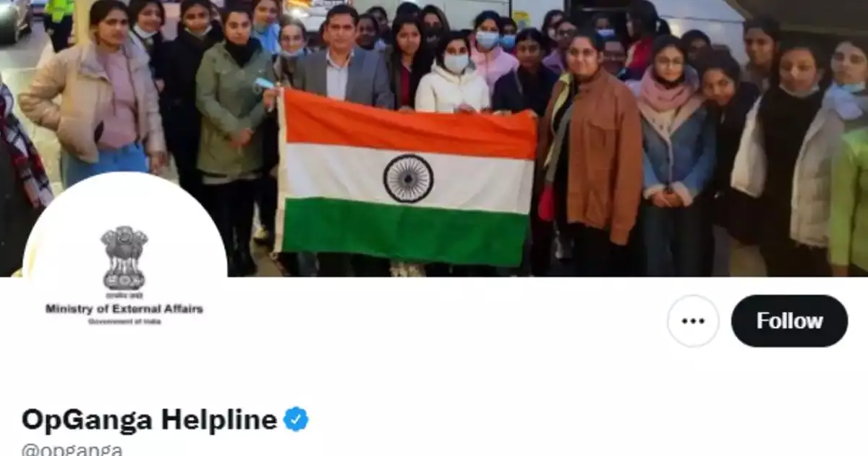Click the Ministry of External Affairs text
The height and width of the screenshot is (456, 868).
[x=124, y=309]
